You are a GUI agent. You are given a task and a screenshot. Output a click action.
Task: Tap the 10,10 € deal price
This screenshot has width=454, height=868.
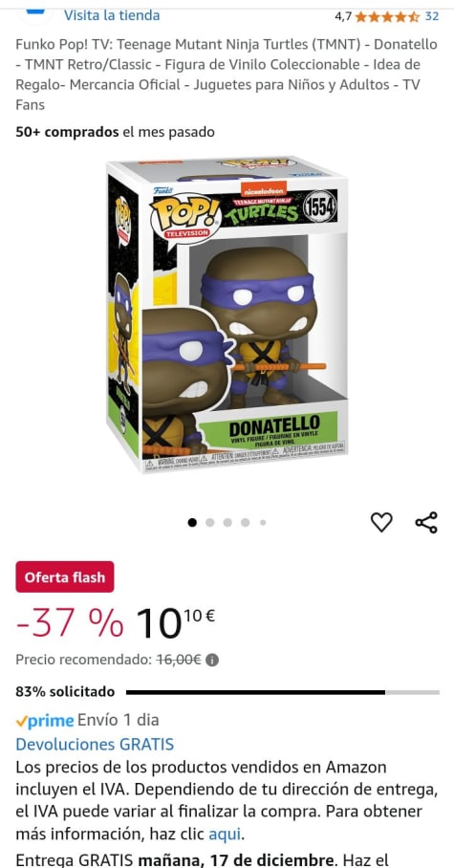coord(176,624)
